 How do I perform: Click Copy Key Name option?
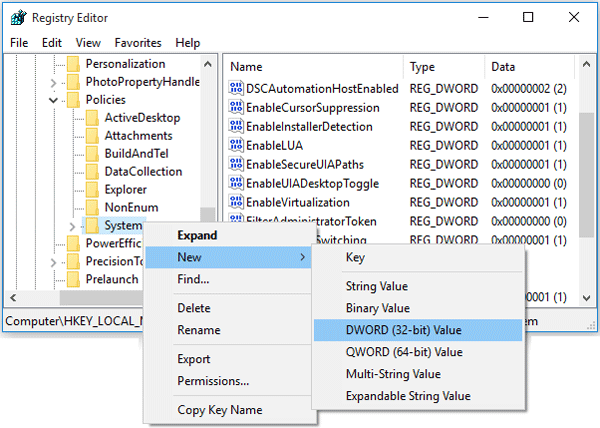219,410
